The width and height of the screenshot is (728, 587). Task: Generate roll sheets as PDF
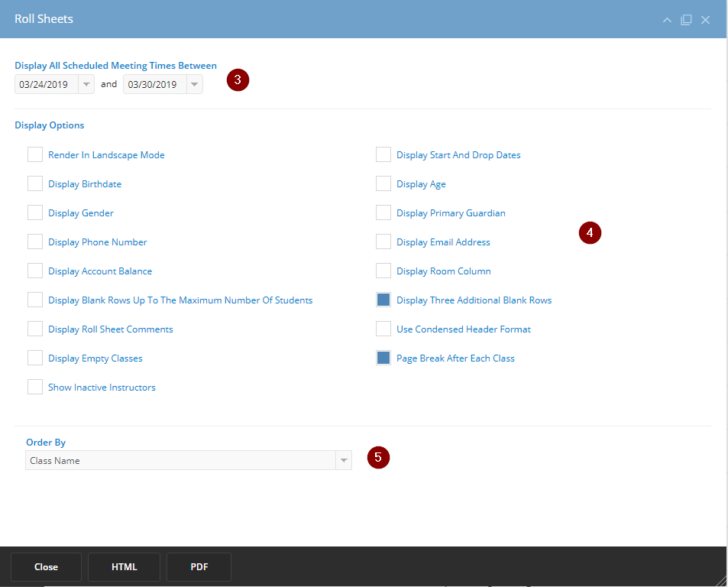pos(199,567)
